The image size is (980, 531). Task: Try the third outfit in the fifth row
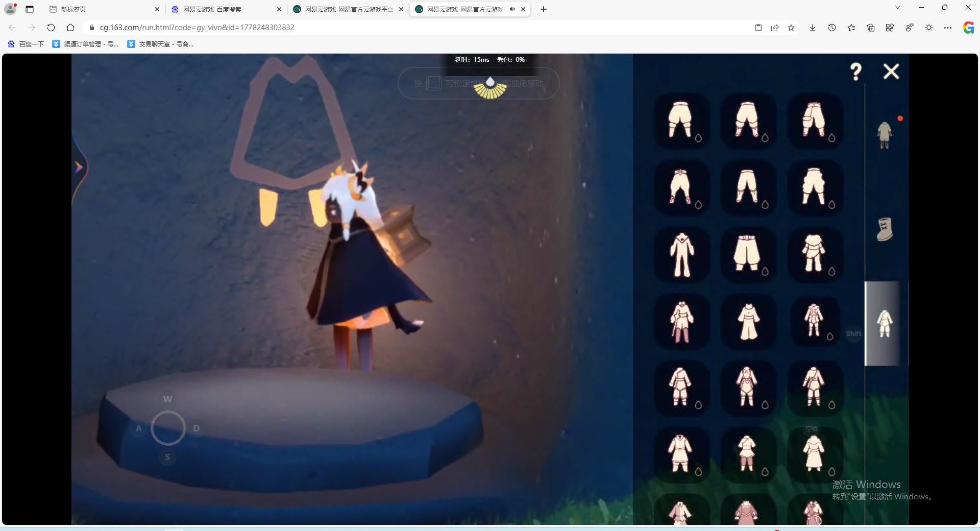pos(815,389)
